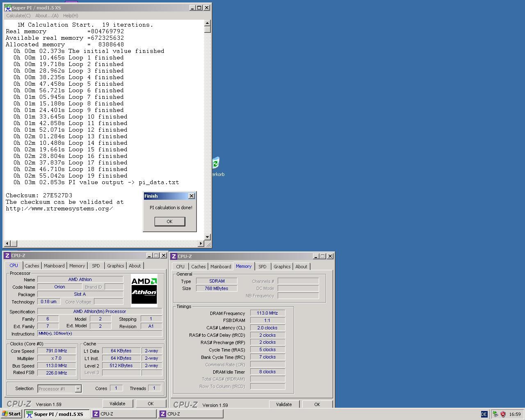This screenshot has width=525, height=420.
Task: Click the AMD Athlon logo image
Action: (144, 291)
